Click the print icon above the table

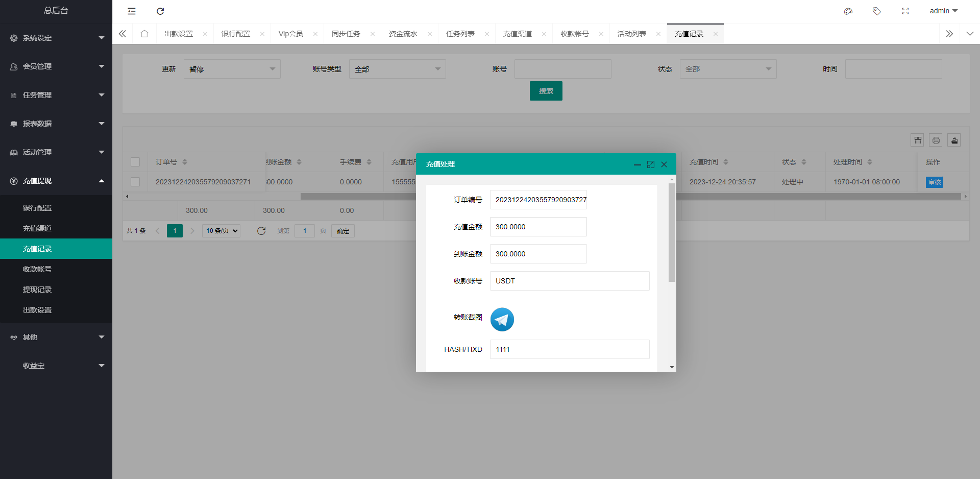[936, 140]
